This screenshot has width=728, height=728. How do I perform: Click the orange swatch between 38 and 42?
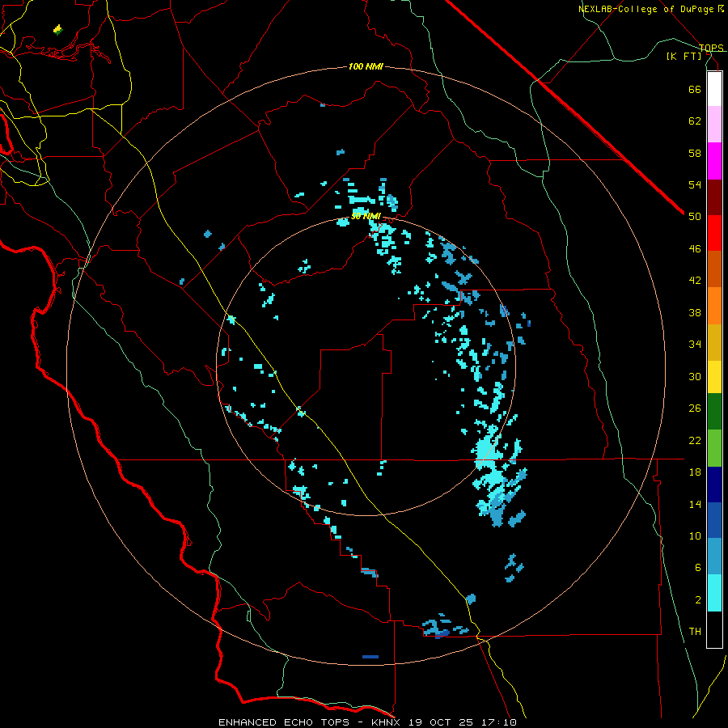click(x=714, y=306)
